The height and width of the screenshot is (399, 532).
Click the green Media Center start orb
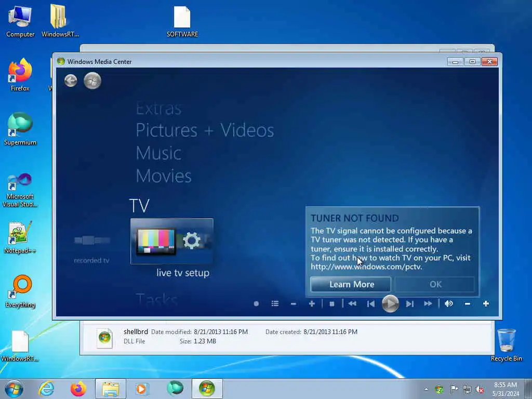pyautogui.click(x=92, y=81)
